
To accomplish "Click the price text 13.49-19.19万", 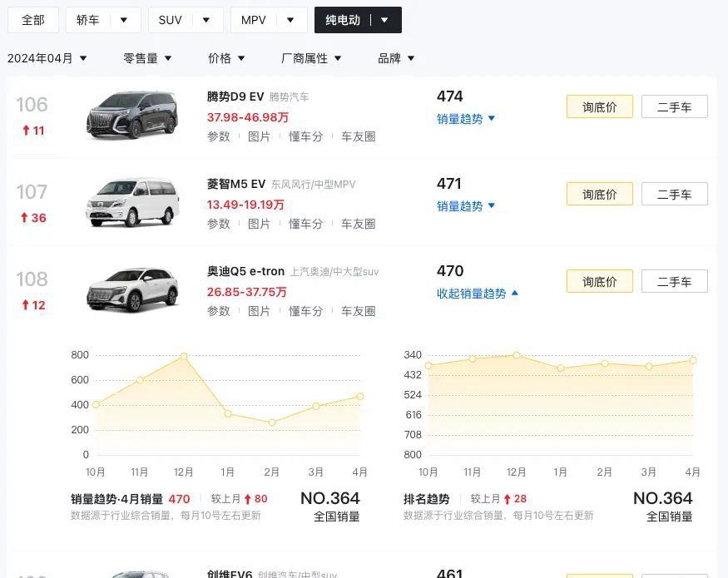I will [x=245, y=205].
